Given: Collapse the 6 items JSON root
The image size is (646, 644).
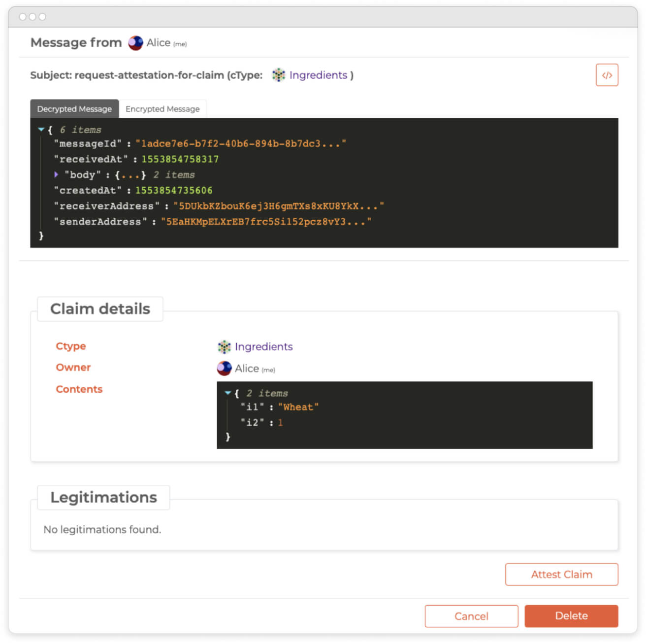Looking at the screenshot, I should (x=41, y=130).
